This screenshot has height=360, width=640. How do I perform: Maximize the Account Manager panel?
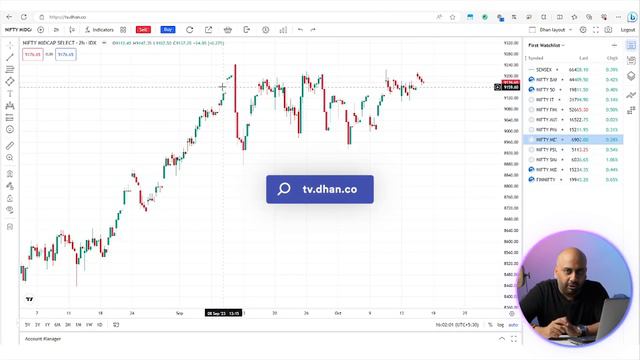click(x=514, y=339)
